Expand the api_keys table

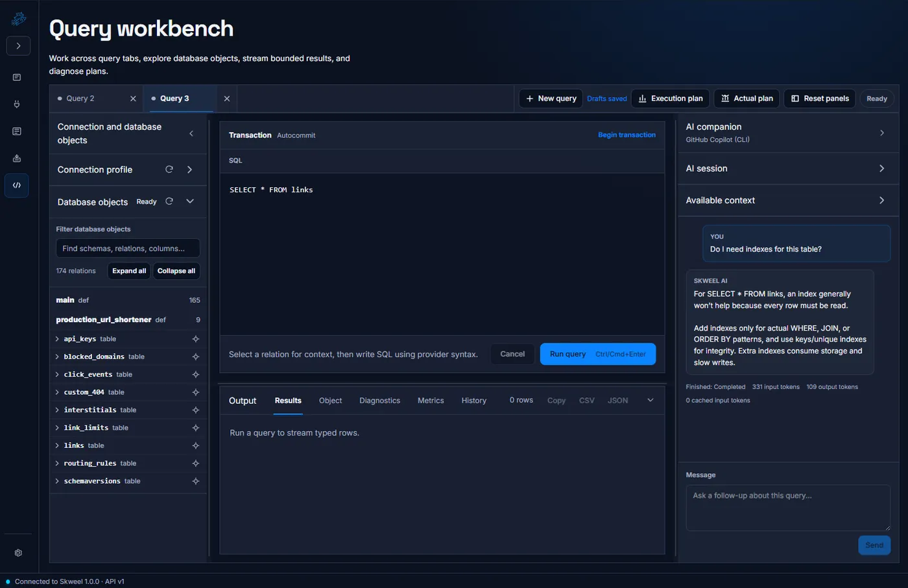[x=57, y=339]
